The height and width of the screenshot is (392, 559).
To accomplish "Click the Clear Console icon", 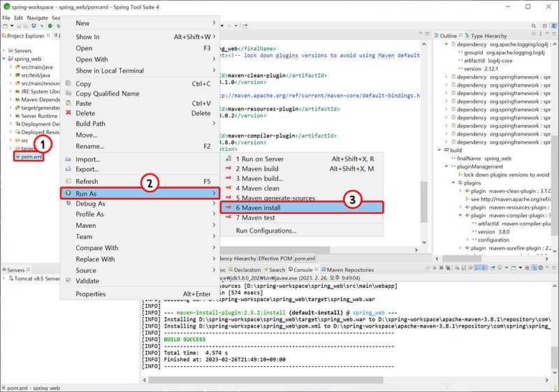I will click(x=457, y=268).
